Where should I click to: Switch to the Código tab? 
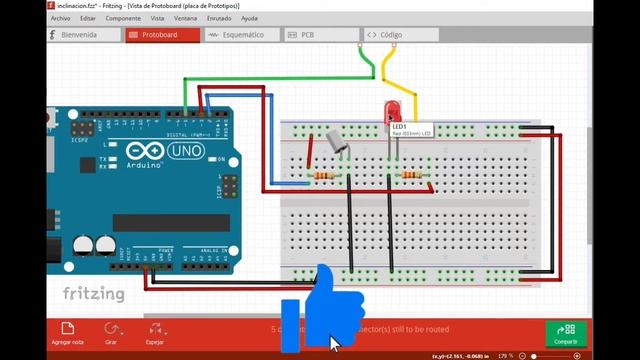[x=401, y=35]
